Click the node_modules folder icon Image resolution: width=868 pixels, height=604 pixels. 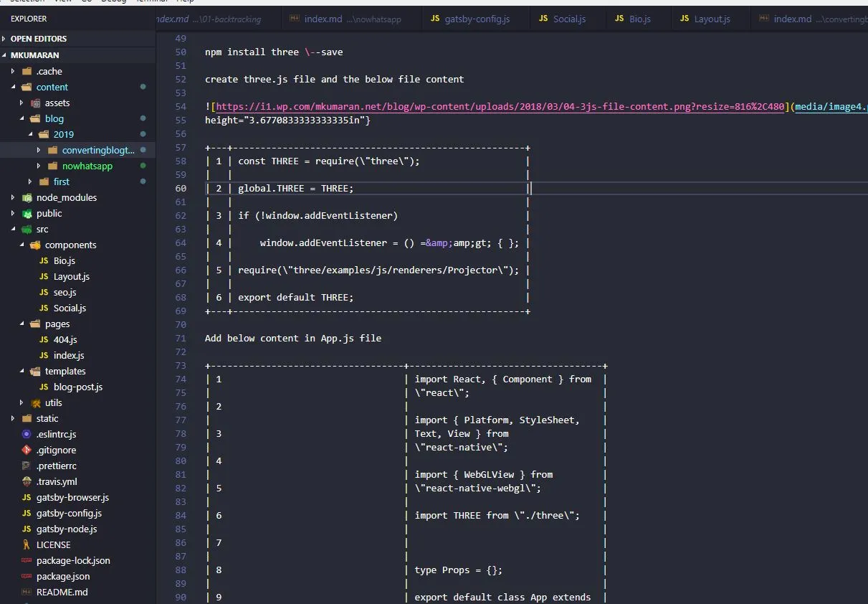pyautogui.click(x=27, y=197)
